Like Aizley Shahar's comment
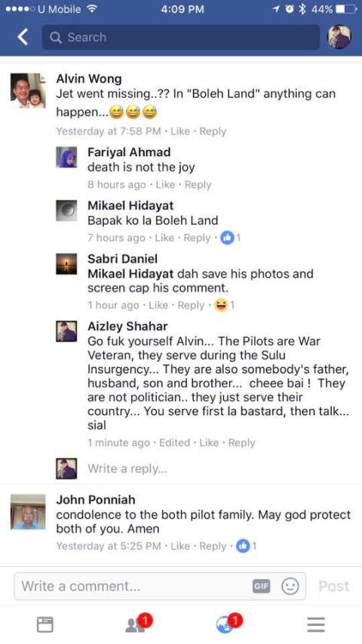The image size is (362, 644). point(209,442)
